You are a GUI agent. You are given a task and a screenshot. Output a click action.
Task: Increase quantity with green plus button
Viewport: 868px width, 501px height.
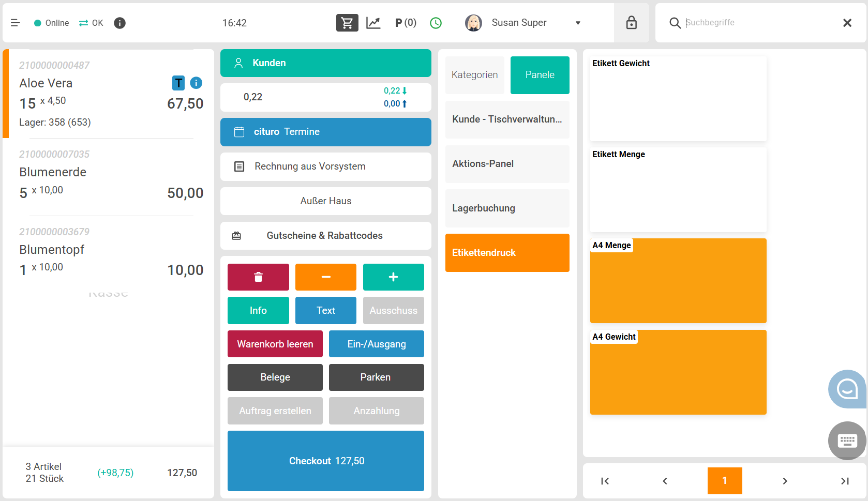click(x=393, y=277)
